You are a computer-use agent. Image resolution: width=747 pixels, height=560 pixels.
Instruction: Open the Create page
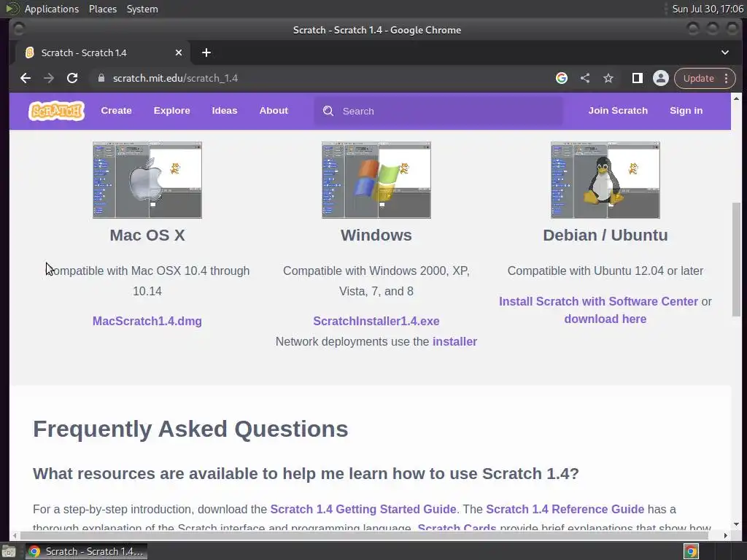tap(116, 111)
